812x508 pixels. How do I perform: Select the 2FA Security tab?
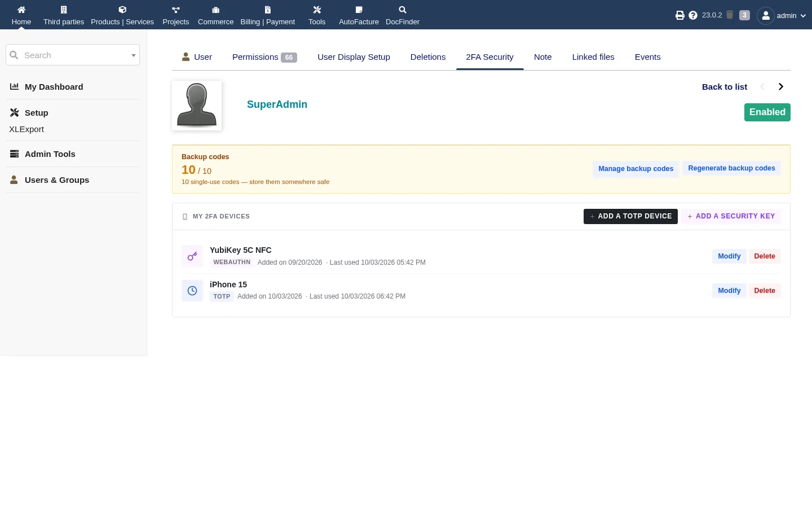coord(489,57)
